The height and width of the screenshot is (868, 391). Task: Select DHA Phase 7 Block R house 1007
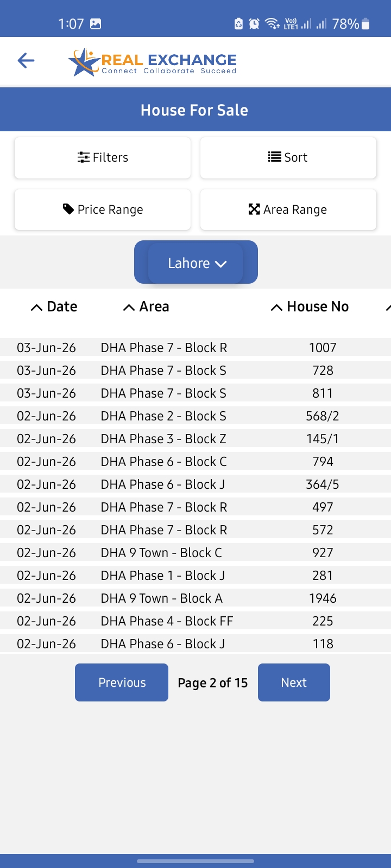(195, 348)
